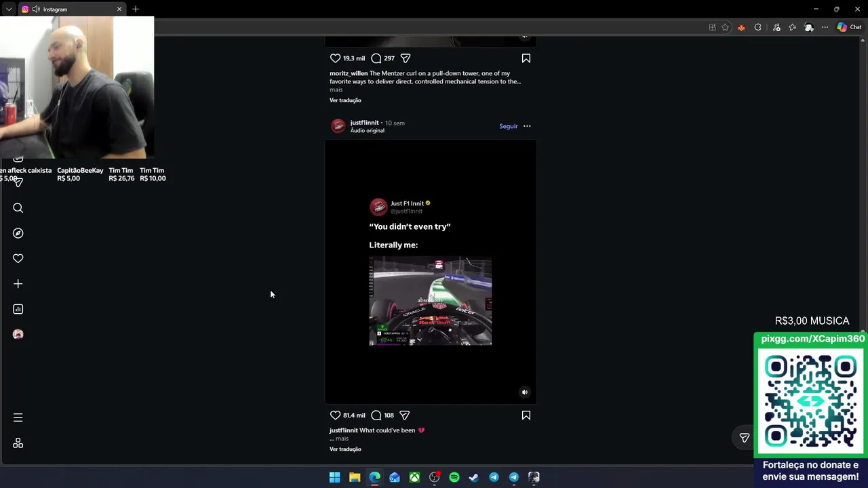
Task: Open browser profile avatar
Action: click(809, 27)
